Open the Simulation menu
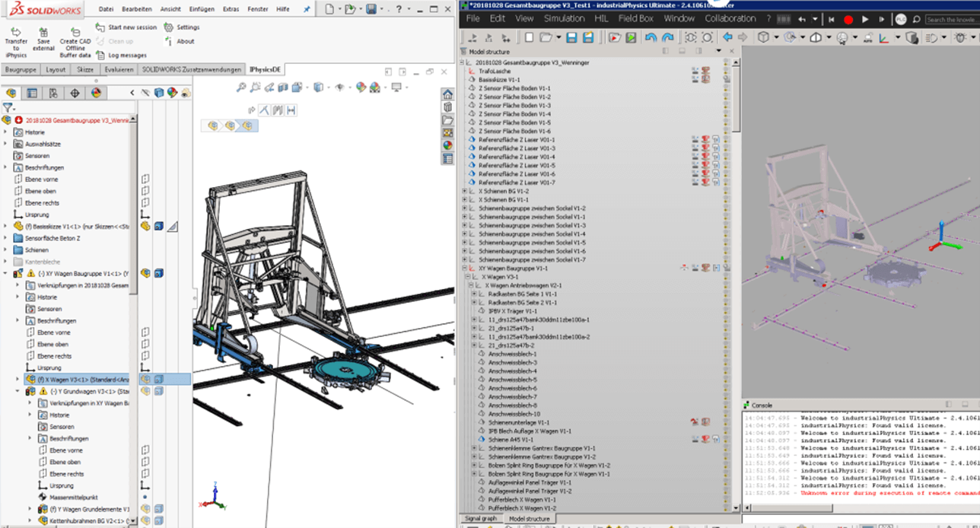Viewport: 980px width, 528px height. pos(564,18)
